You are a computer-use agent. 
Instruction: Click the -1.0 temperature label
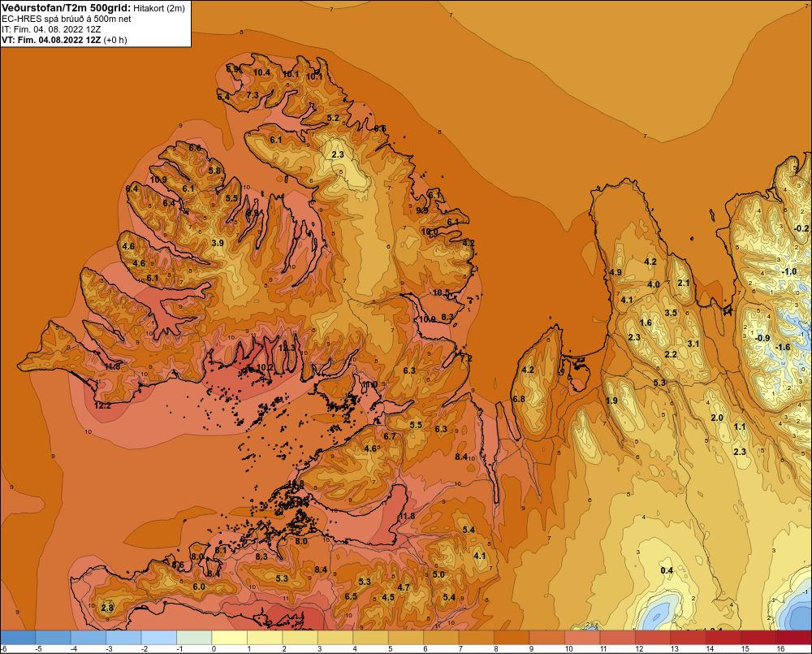click(x=789, y=271)
